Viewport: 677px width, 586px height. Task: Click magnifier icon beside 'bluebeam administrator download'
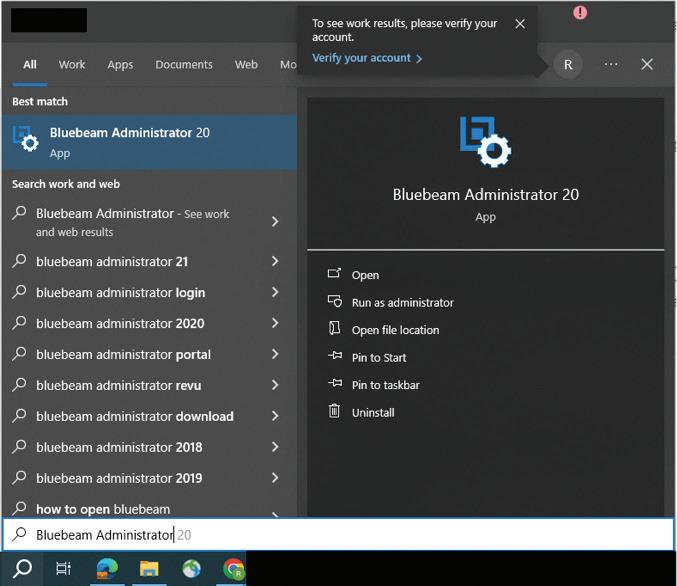coord(19,416)
